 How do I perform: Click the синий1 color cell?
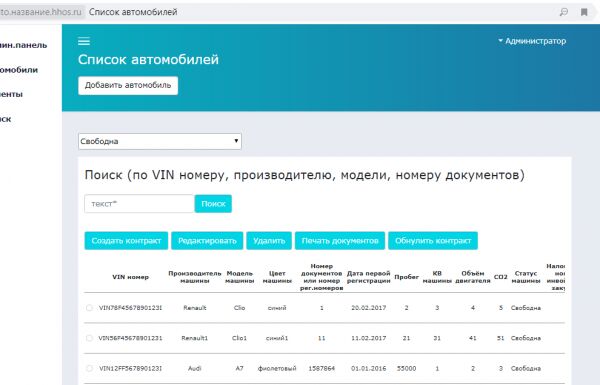[277, 338]
